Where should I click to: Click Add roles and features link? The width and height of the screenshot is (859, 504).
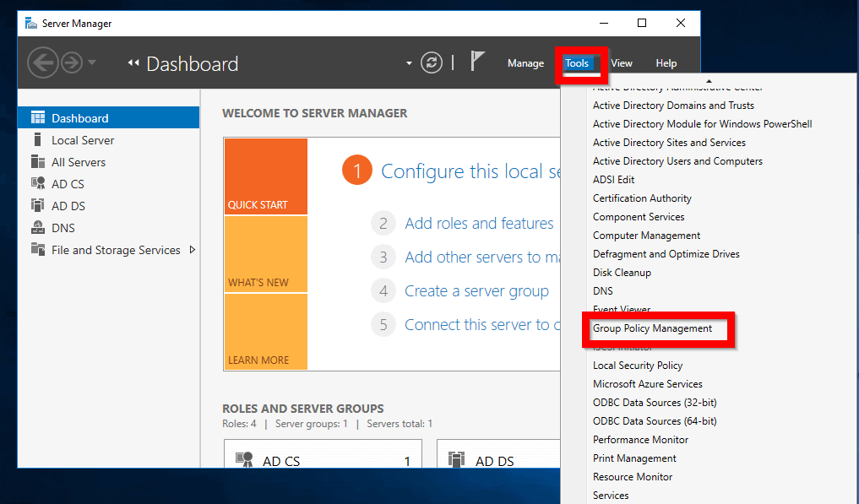pos(479,224)
